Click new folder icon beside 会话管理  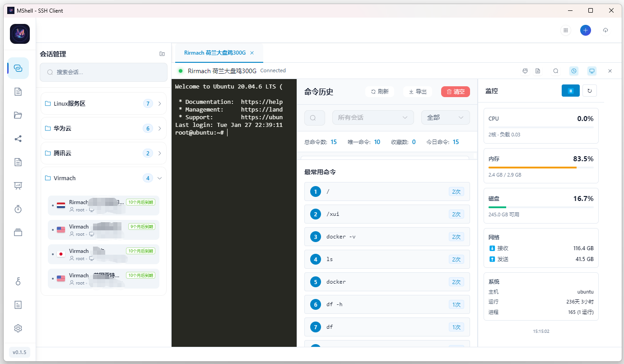click(162, 54)
